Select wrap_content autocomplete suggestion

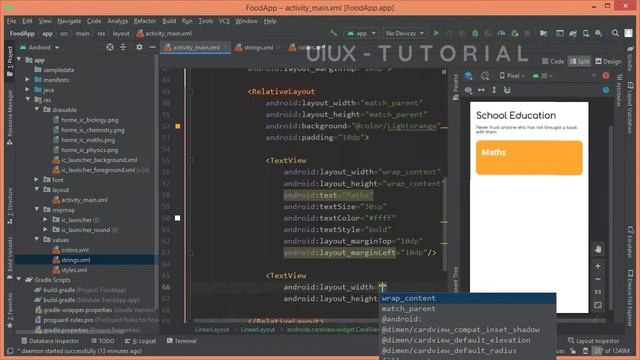pos(468,298)
